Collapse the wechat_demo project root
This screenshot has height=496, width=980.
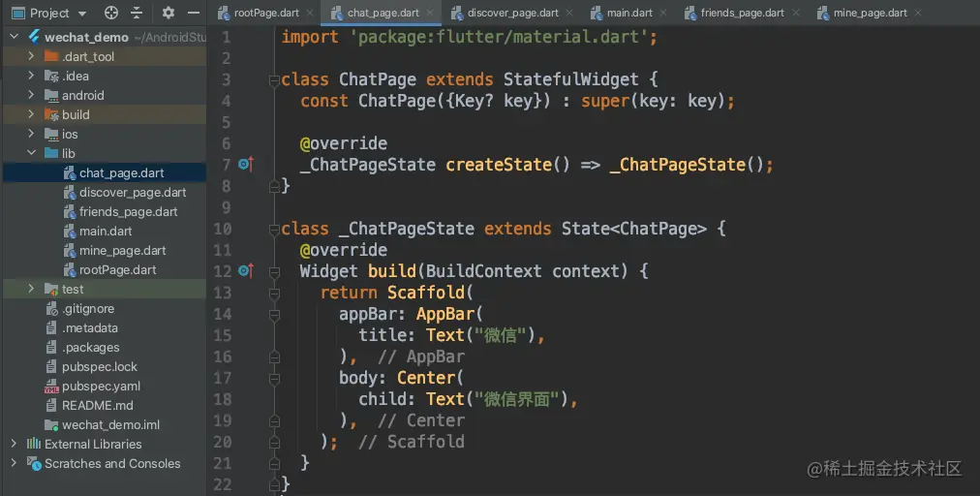[14, 37]
